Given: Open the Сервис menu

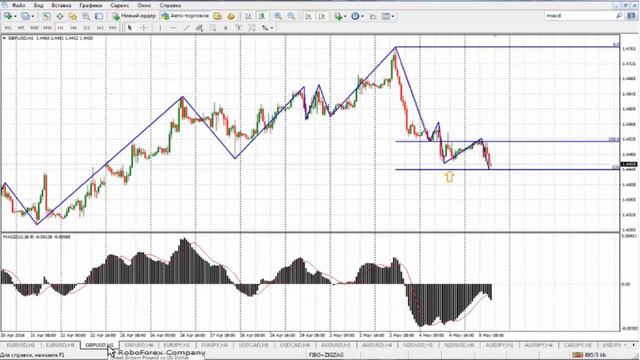Looking at the screenshot, I should (120, 5).
